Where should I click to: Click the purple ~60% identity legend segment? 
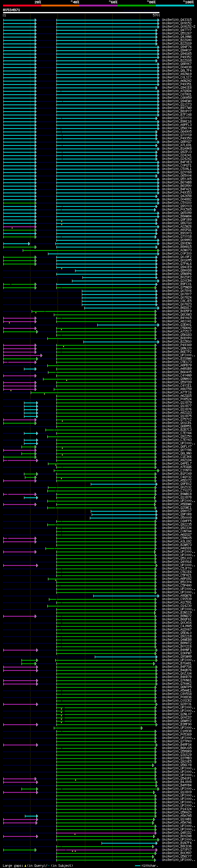(x=98, y=6)
